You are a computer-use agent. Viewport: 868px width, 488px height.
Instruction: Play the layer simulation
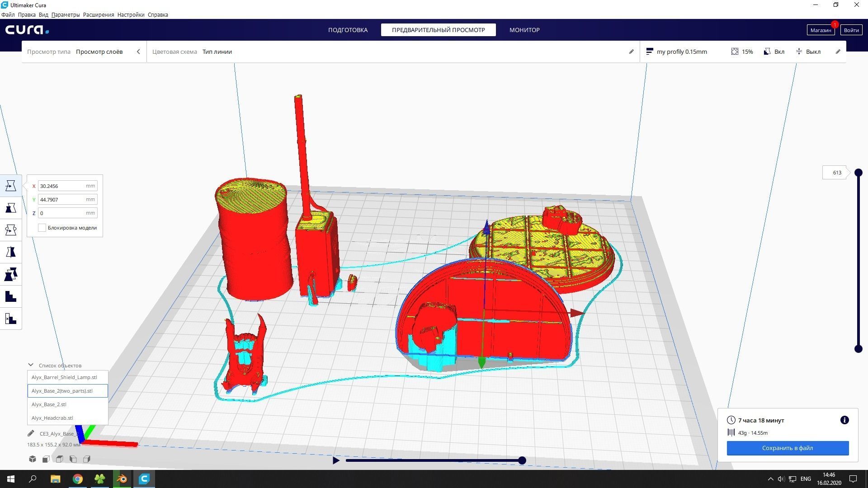336,460
